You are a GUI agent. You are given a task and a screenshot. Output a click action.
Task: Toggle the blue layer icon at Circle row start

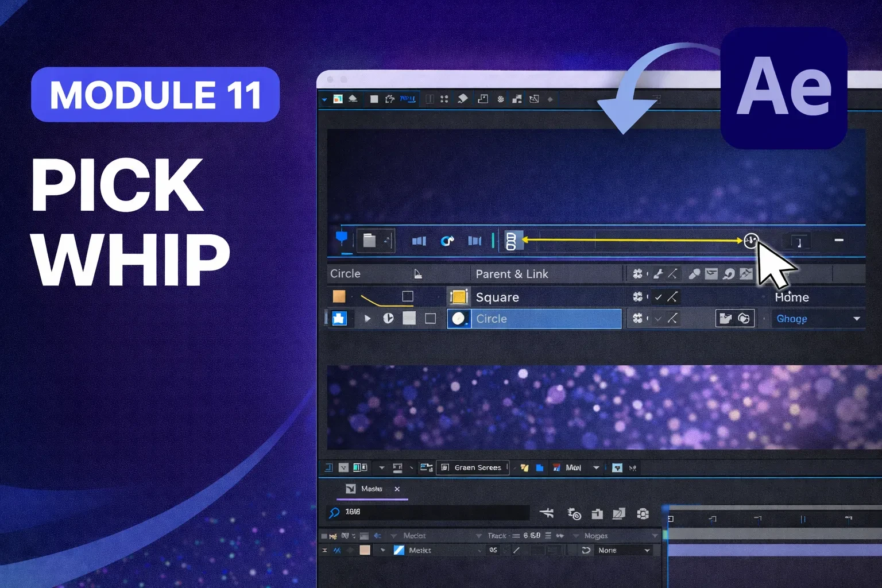[x=339, y=318]
